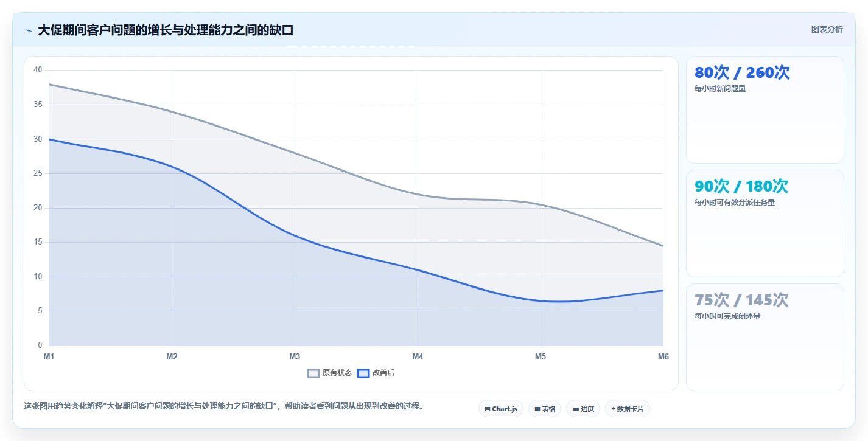The width and height of the screenshot is (868, 441).
Task: Click the 每小时新问题量 label
Action: point(720,89)
